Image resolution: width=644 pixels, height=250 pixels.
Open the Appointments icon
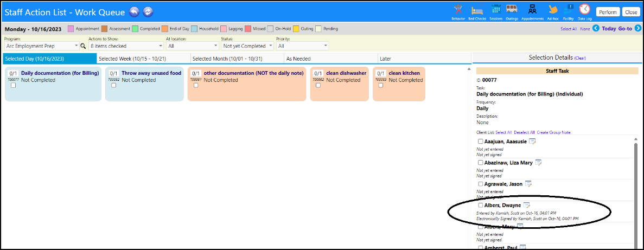coord(532,9)
